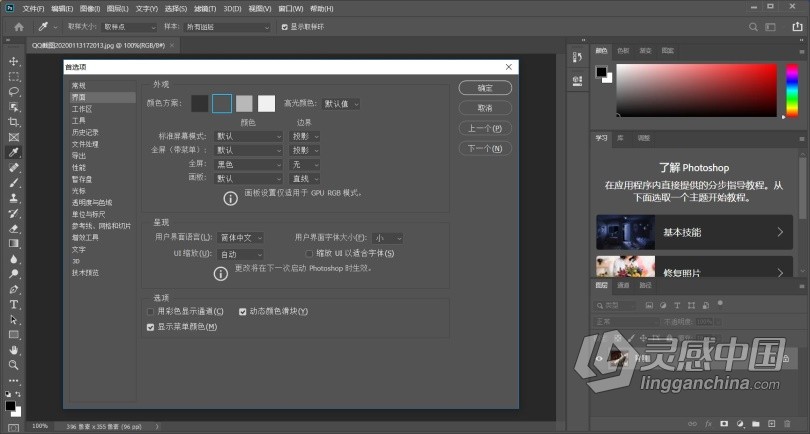This screenshot has height=434, width=810.
Task: Switch to the 色板 tab
Action: coord(623,51)
